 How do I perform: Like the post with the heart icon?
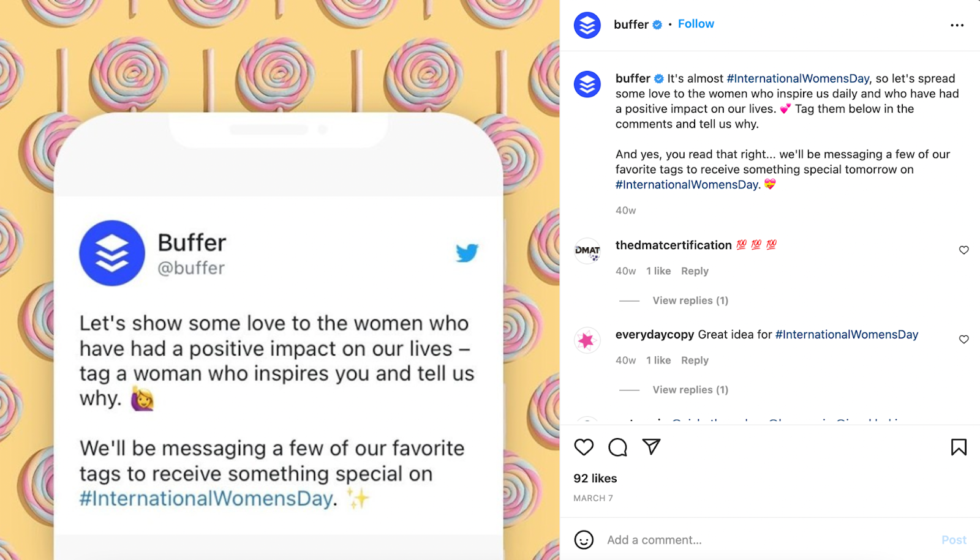tap(584, 447)
